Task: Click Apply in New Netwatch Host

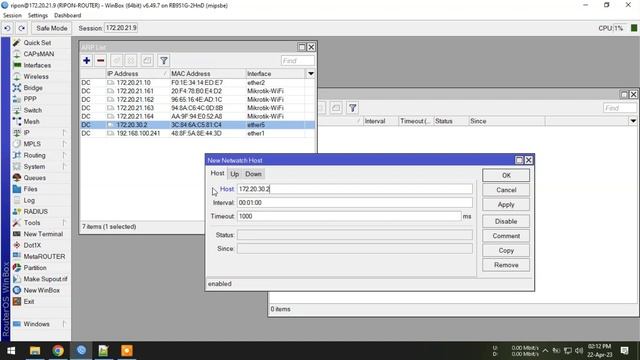Action: coord(506,204)
